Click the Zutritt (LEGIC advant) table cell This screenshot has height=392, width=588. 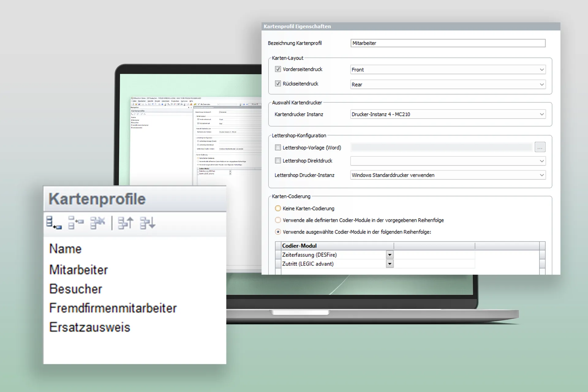point(334,264)
